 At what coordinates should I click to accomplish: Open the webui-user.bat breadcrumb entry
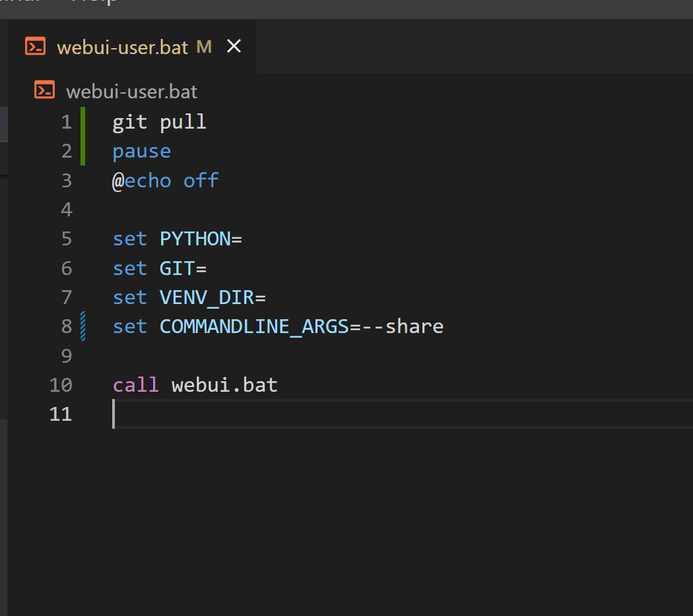pyautogui.click(x=132, y=92)
